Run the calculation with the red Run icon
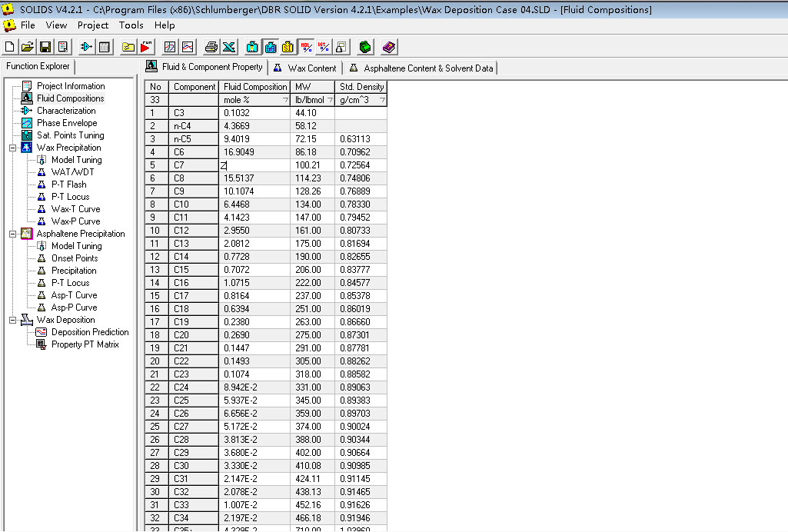This screenshot has width=788, height=532. [146, 47]
